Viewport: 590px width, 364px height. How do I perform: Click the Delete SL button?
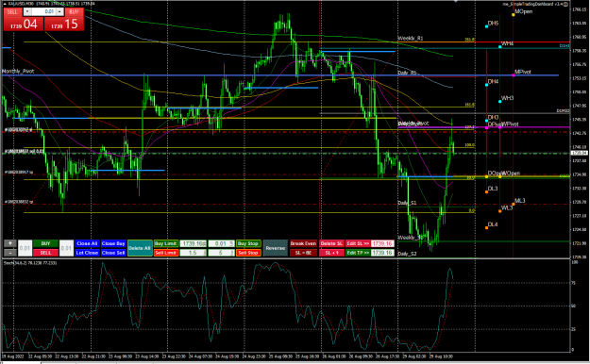click(x=331, y=243)
